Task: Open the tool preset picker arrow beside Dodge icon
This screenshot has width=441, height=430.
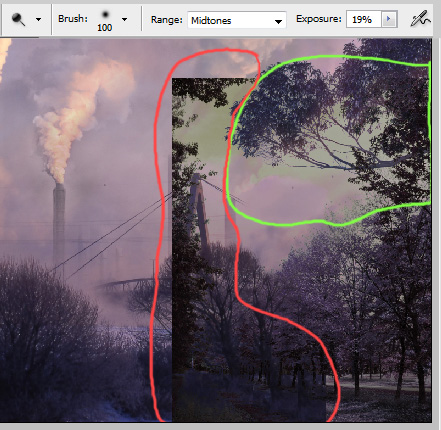Action: click(38, 19)
